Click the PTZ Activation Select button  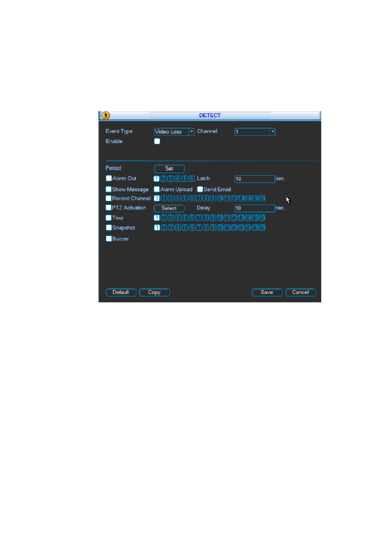169,208
